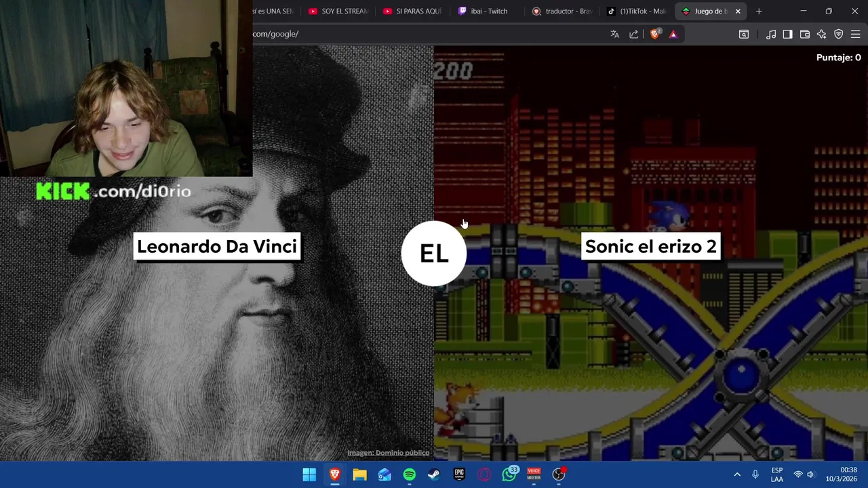Toggle the browser sidebar panel icon

point(787,34)
